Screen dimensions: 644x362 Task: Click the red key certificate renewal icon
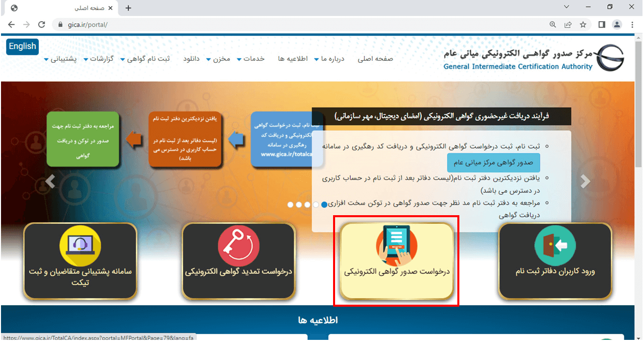click(x=238, y=246)
